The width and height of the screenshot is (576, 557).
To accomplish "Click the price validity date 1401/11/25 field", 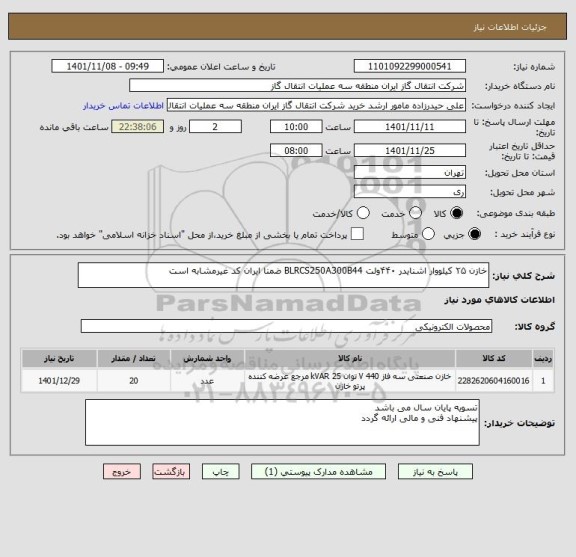I will pos(410,151).
